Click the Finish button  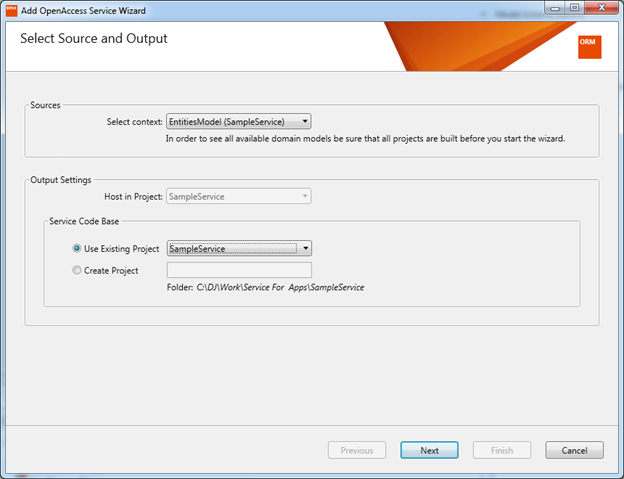click(502, 450)
